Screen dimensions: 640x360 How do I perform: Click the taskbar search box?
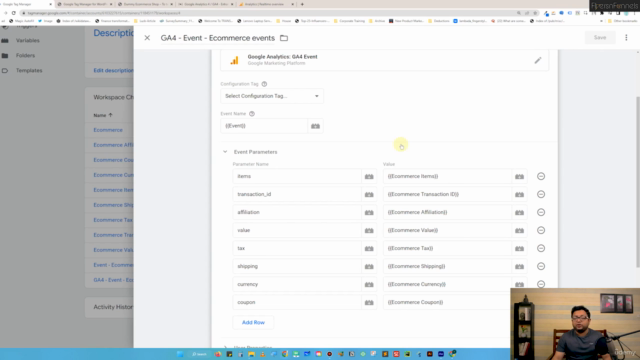click(199, 354)
